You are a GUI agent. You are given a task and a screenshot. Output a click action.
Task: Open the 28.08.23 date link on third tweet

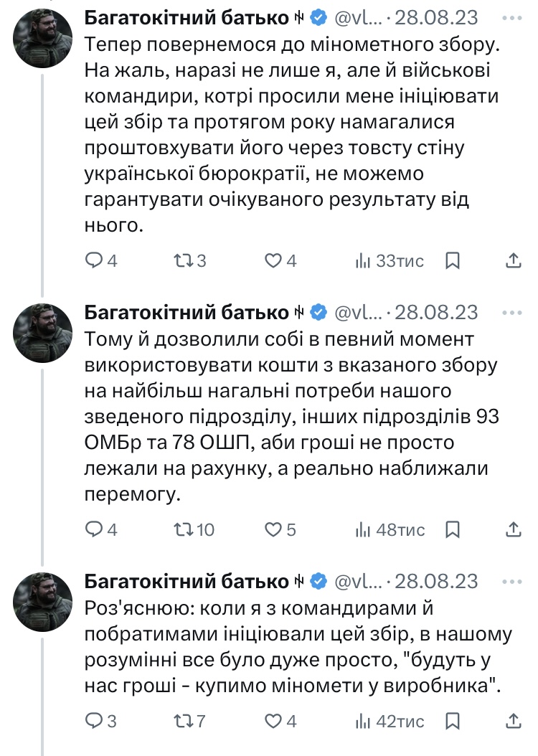point(443,580)
